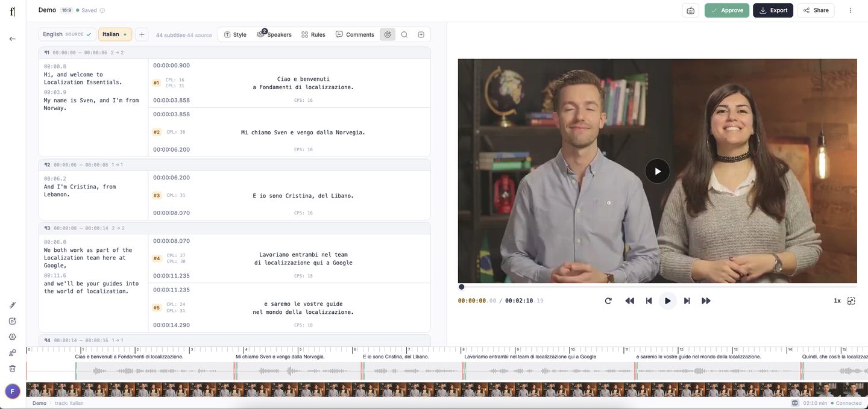Select subtitle #3 badge
The width and height of the screenshot is (868, 409).
[x=156, y=195]
